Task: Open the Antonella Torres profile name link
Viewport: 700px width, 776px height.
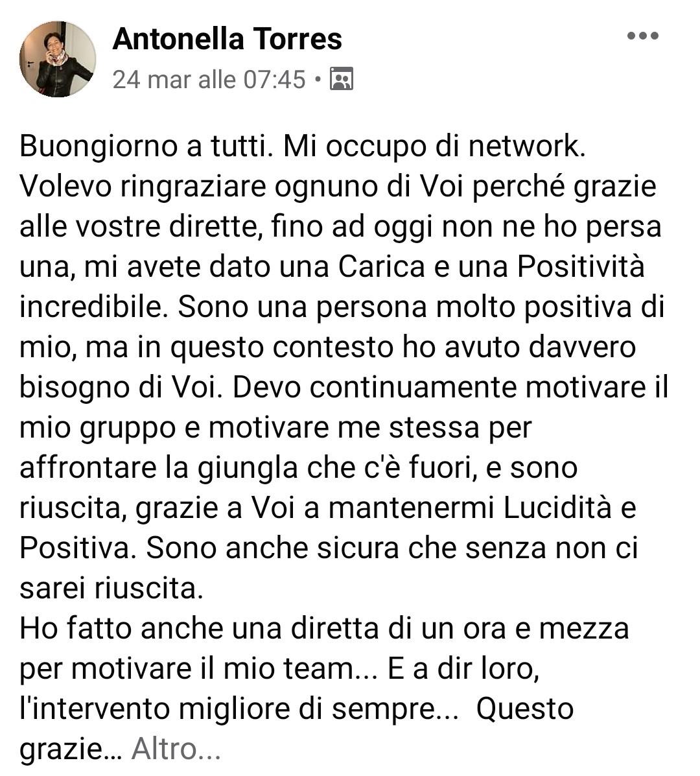Action: [227, 39]
